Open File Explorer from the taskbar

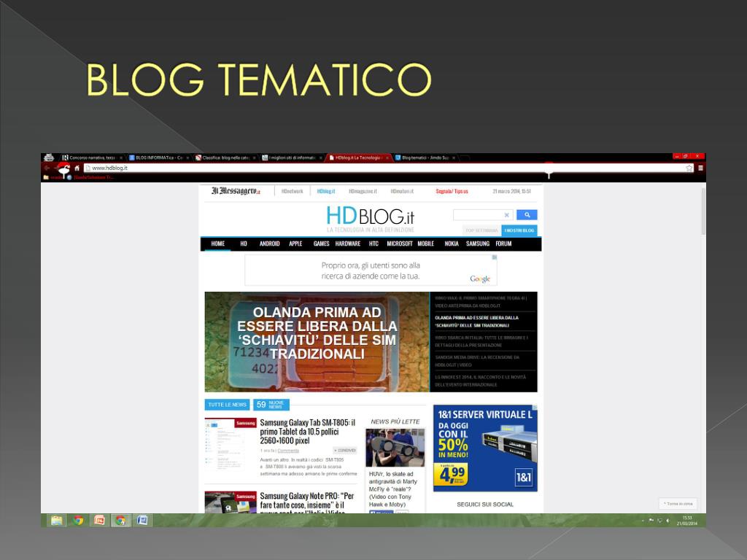(57, 521)
